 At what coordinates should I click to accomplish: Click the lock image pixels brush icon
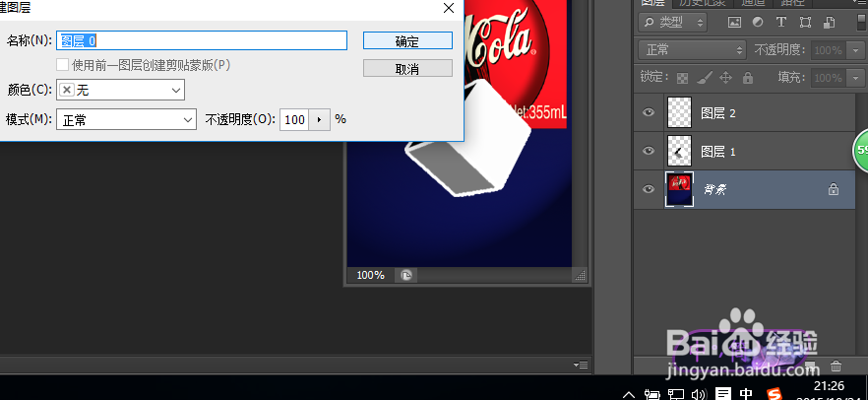(705, 78)
